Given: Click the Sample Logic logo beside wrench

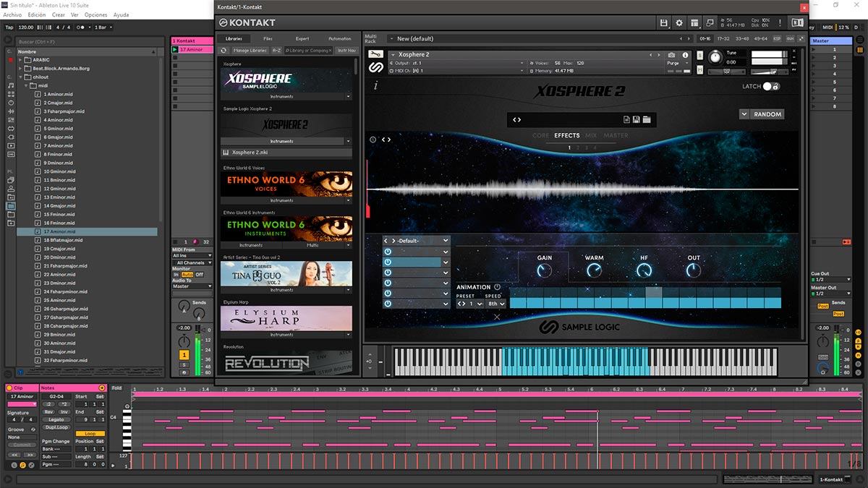Looking at the screenshot, I should (375, 67).
